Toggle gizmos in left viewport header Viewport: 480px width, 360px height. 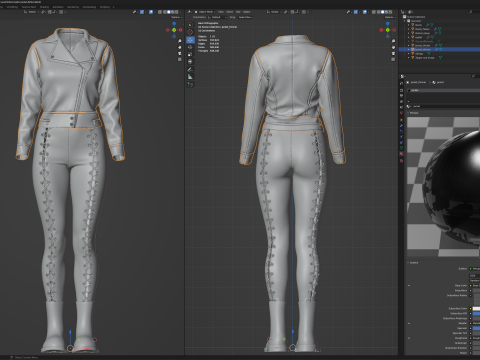[x=142, y=12]
